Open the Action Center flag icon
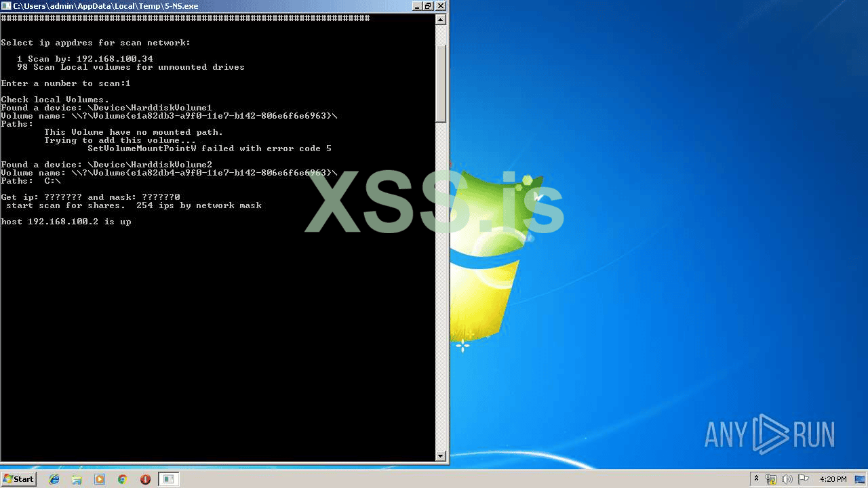868x488 pixels. [x=804, y=479]
